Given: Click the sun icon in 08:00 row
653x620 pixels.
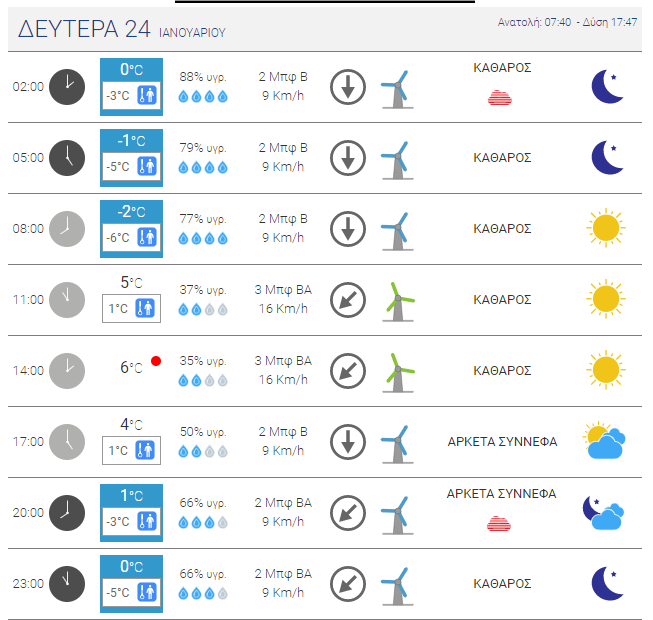Looking at the screenshot, I should coord(606,228).
